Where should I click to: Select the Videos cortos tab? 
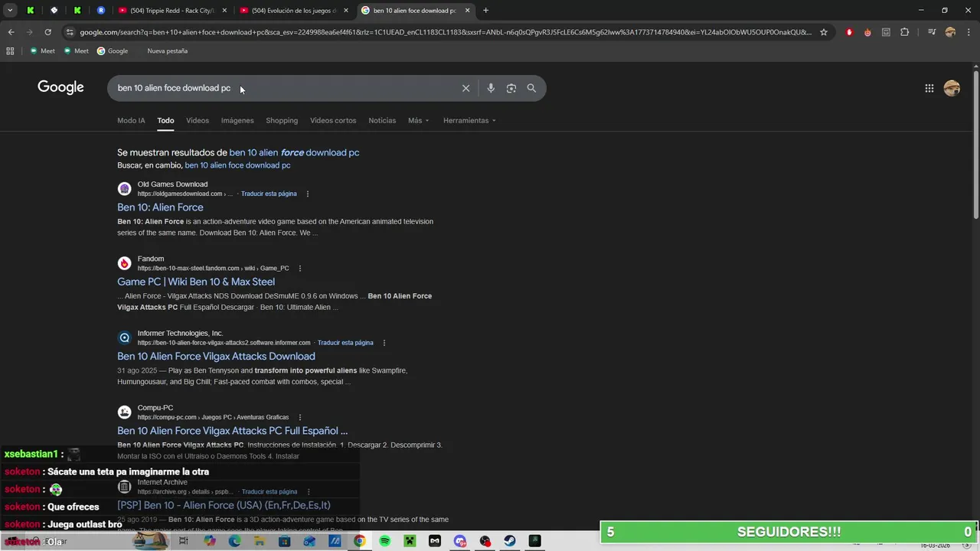333,120
